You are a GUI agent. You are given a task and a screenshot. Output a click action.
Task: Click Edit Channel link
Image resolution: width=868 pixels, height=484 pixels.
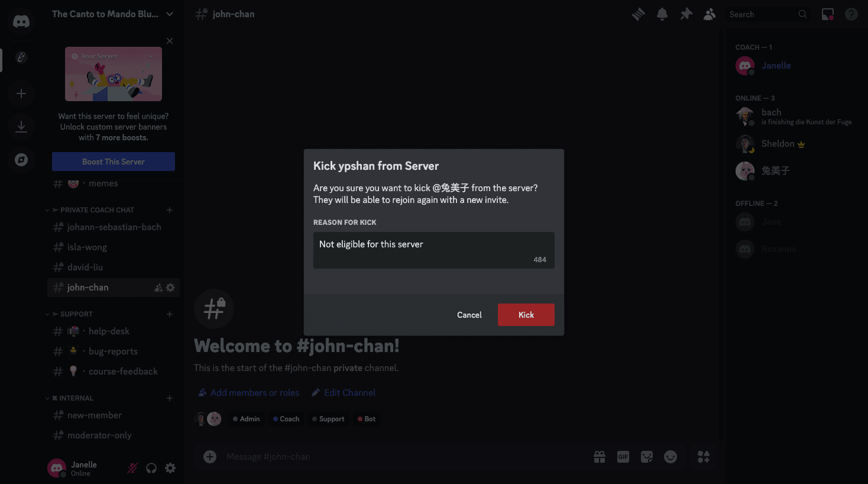pyautogui.click(x=344, y=393)
